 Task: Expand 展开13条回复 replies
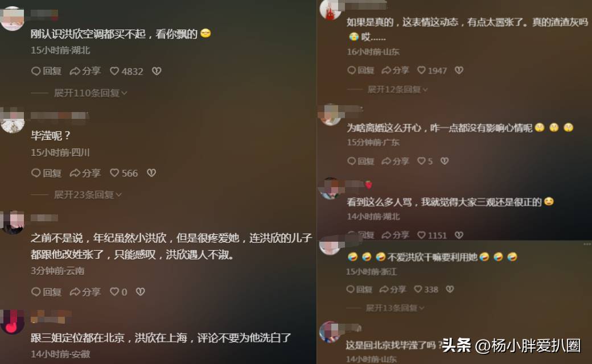(x=395, y=308)
